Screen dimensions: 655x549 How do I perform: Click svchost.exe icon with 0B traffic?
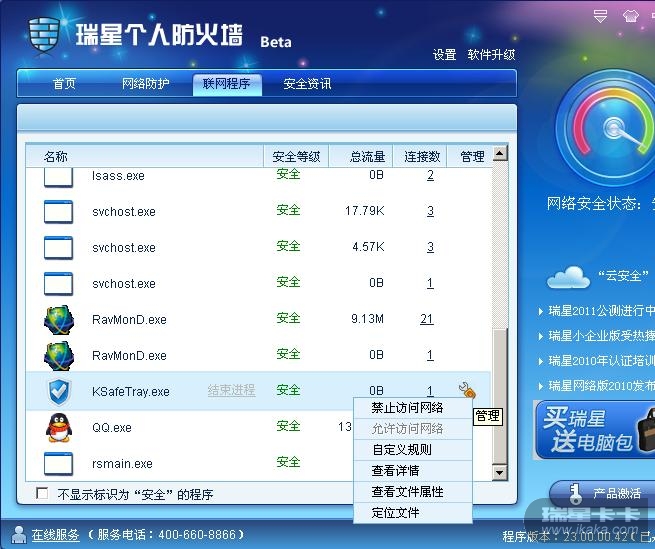(x=58, y=283)
